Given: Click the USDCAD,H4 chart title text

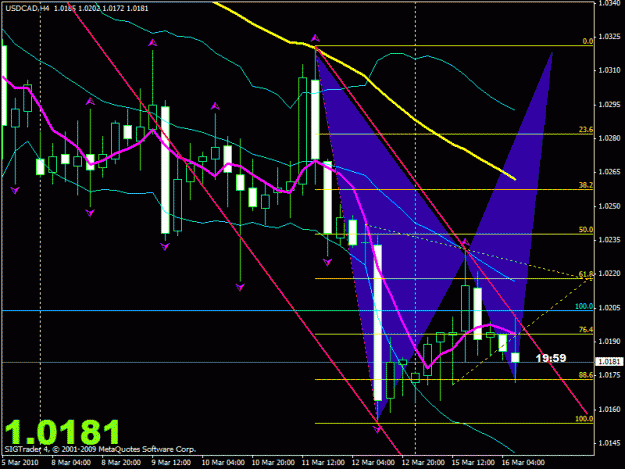Looking at the screenshot, I should coord(27,8).
